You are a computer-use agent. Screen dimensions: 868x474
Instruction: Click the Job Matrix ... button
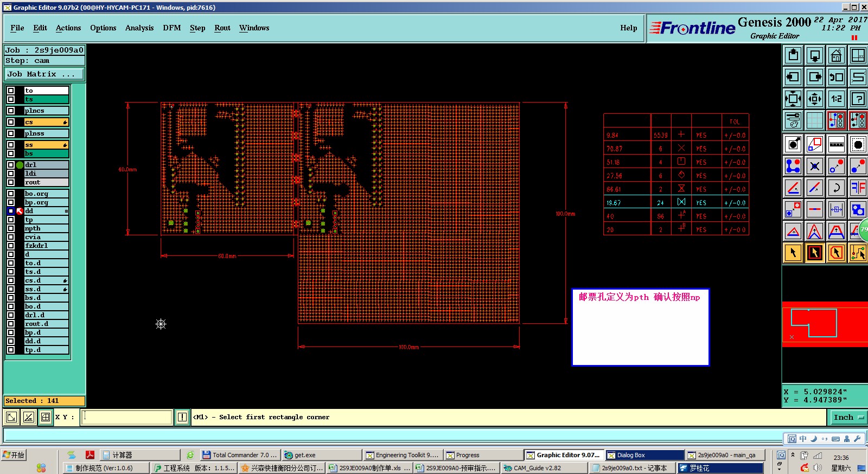(44, 74)
